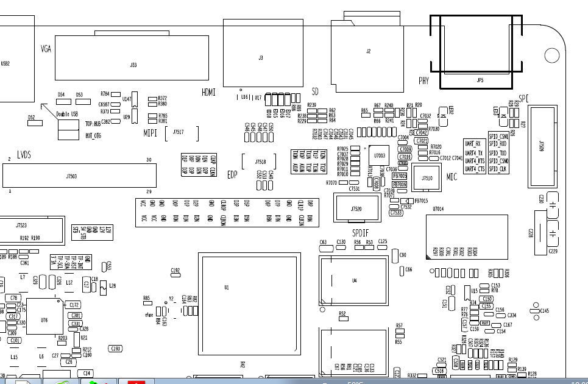
Task: Select the LED2 diode symbol
Action: click(x=443, y=116)
